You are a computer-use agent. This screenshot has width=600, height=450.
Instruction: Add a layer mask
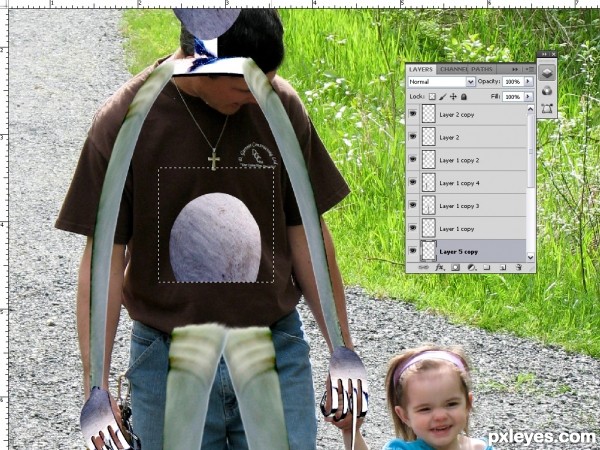pos(455,267)
